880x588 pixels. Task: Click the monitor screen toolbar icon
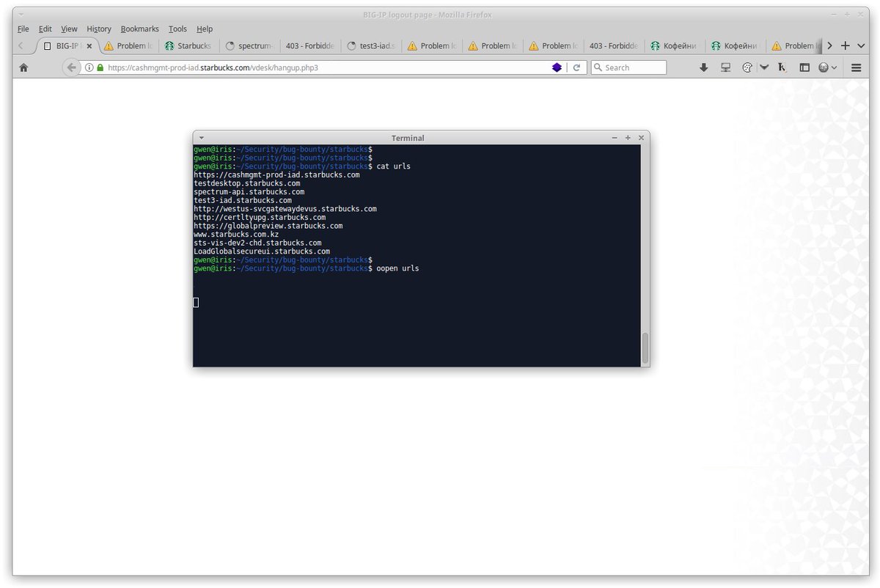(x=726, y=67)
